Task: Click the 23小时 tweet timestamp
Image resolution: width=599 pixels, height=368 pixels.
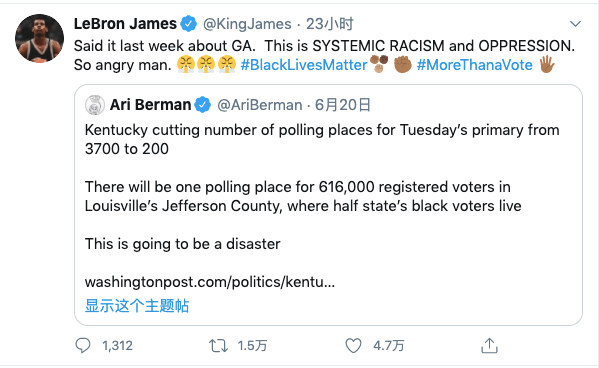Action: click(x=330, y=24)
